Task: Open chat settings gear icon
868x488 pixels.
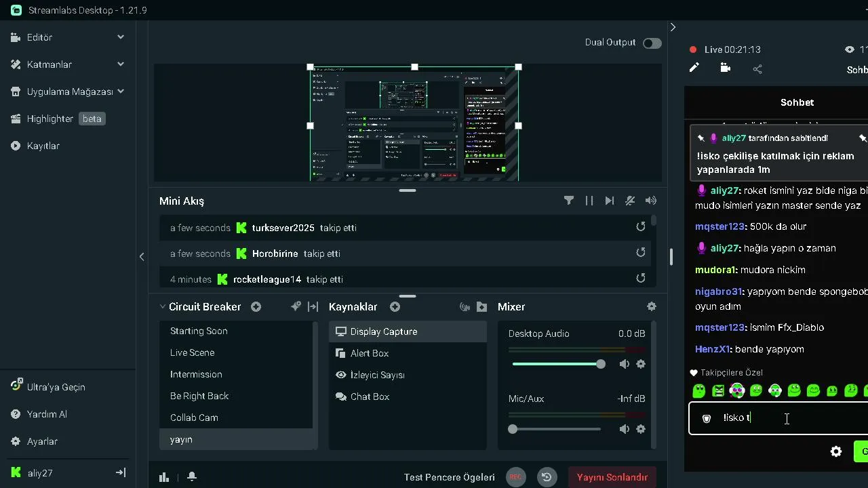Action: (x=836, y=451)
